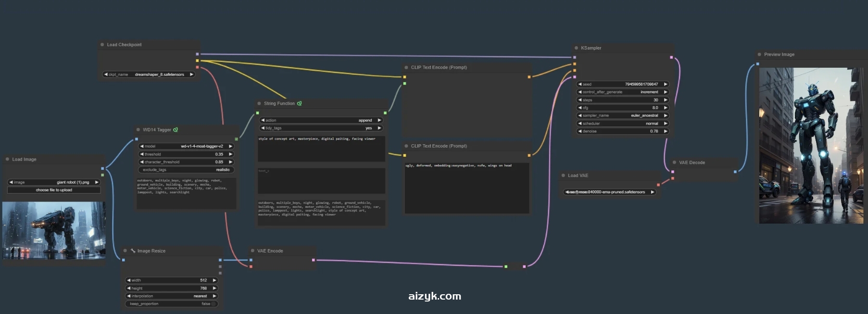Click the choose file to upload button

(x=54, y=190)
